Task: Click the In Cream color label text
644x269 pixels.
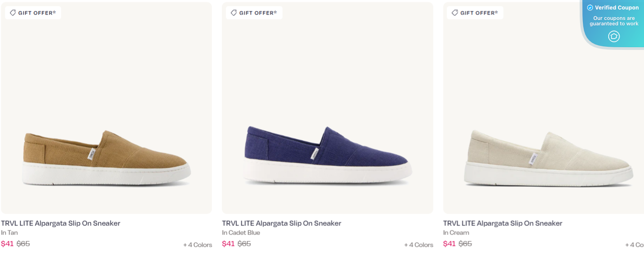Action: (x=456, y=232)
